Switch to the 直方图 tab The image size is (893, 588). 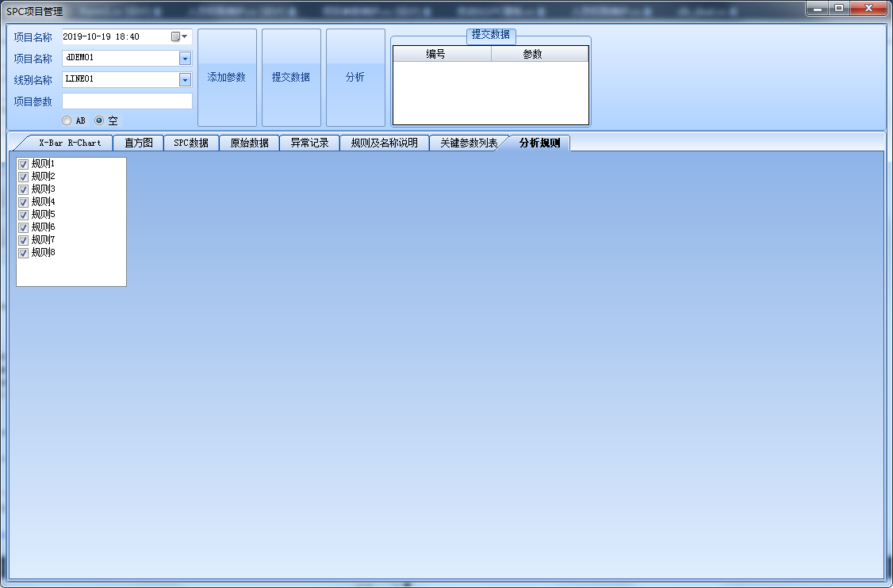(x=139, y=143)
